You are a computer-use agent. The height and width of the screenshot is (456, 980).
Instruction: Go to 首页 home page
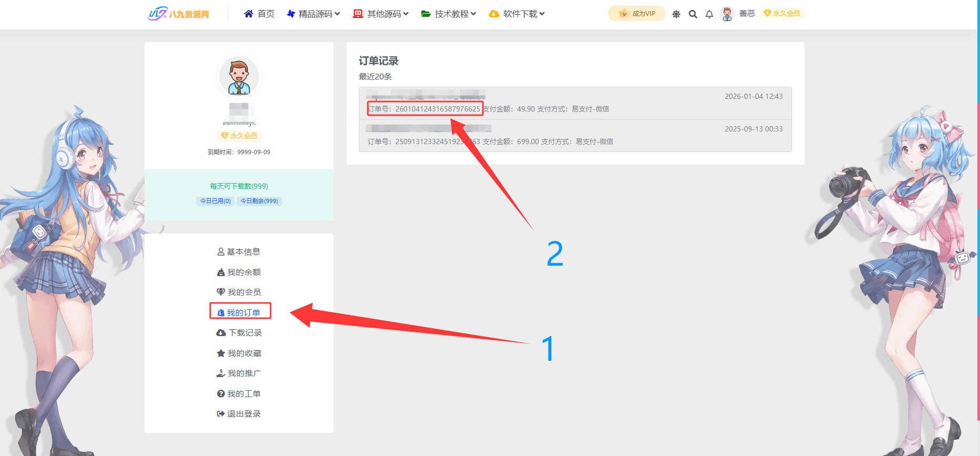(260, 14)
